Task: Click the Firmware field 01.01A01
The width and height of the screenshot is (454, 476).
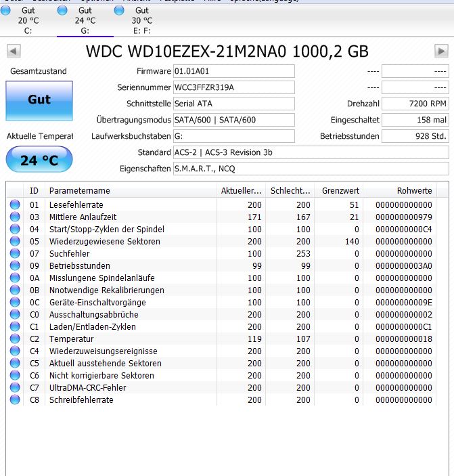Action: [234, 71]
